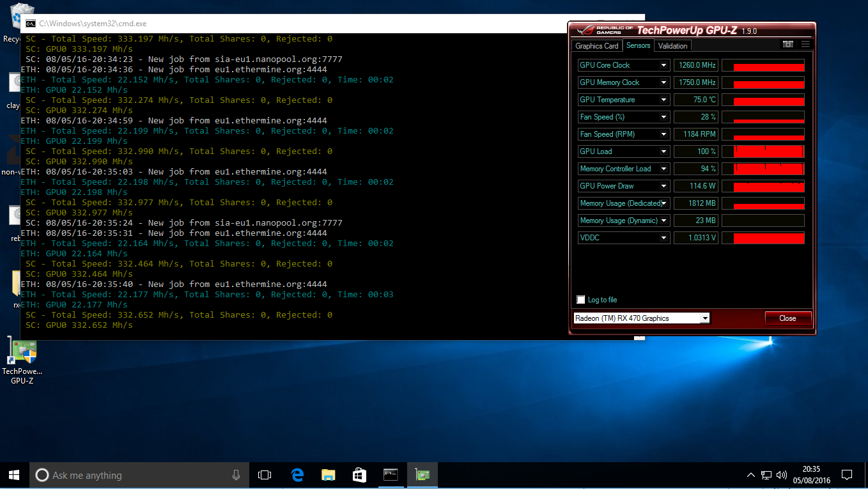The height and width of the screenshot is (489, 868).
Task: Open the Action Center notification icon
Action: (x=847, y=475)
